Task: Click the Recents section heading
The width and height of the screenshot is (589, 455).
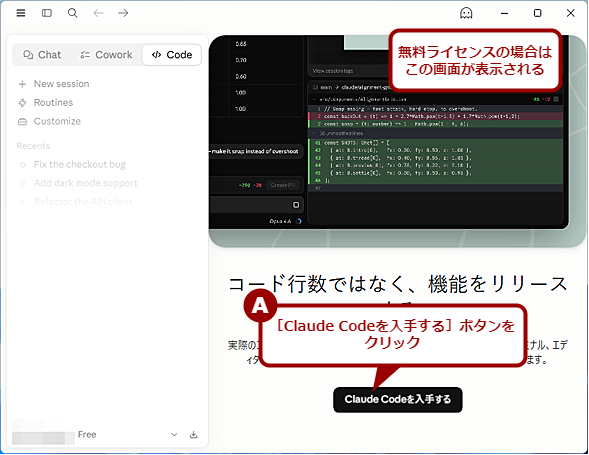Action: (x=33, y=146)
